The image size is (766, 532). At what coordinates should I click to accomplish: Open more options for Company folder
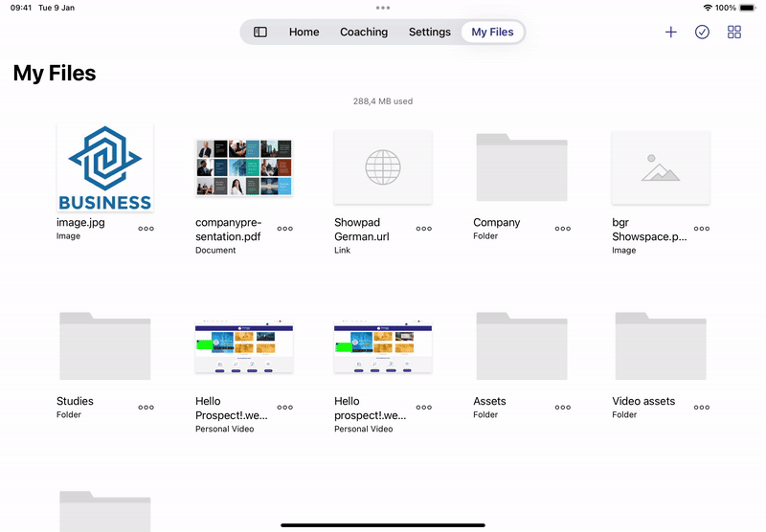(x=563, y=229)
